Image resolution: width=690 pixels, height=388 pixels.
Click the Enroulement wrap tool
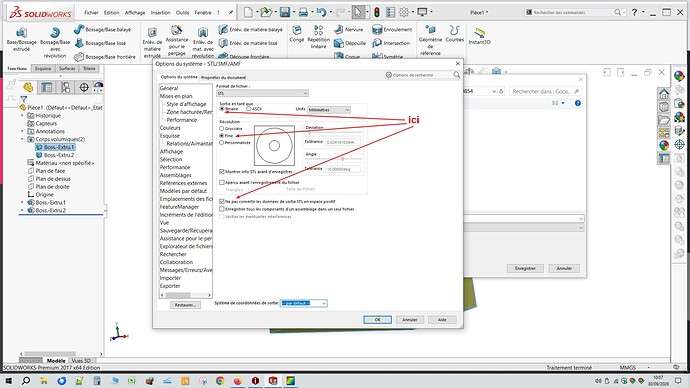coord(392,29)
